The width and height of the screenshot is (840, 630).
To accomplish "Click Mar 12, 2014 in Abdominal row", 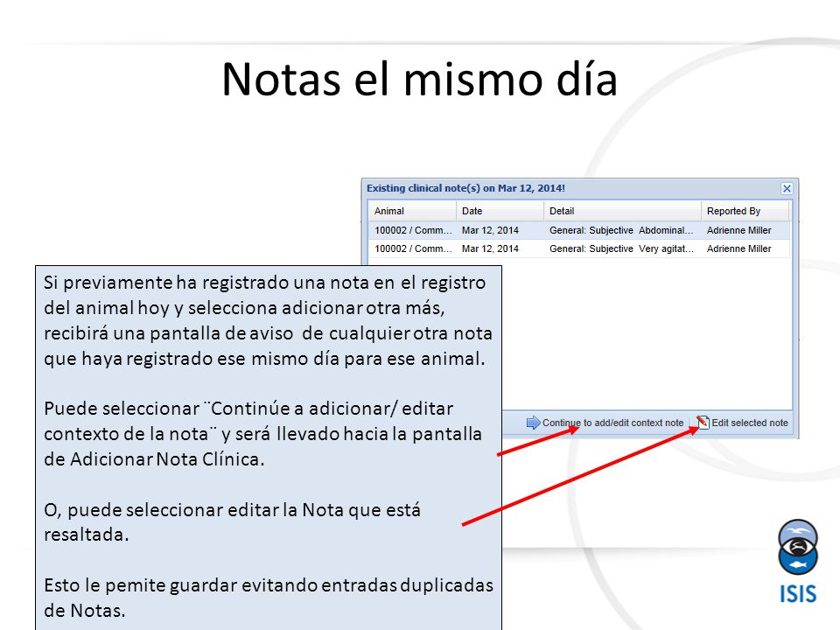I will pyautogui.click(x=490, y=230).
